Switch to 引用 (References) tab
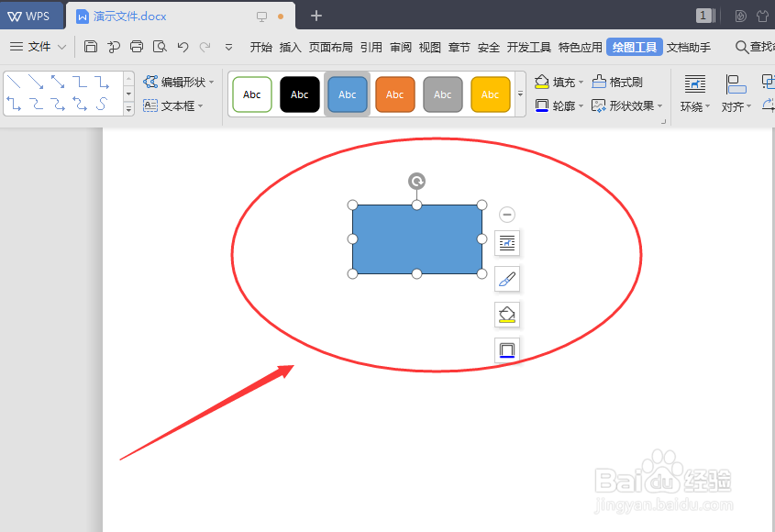This screenshot has width=775, height=532. [371, 47]
